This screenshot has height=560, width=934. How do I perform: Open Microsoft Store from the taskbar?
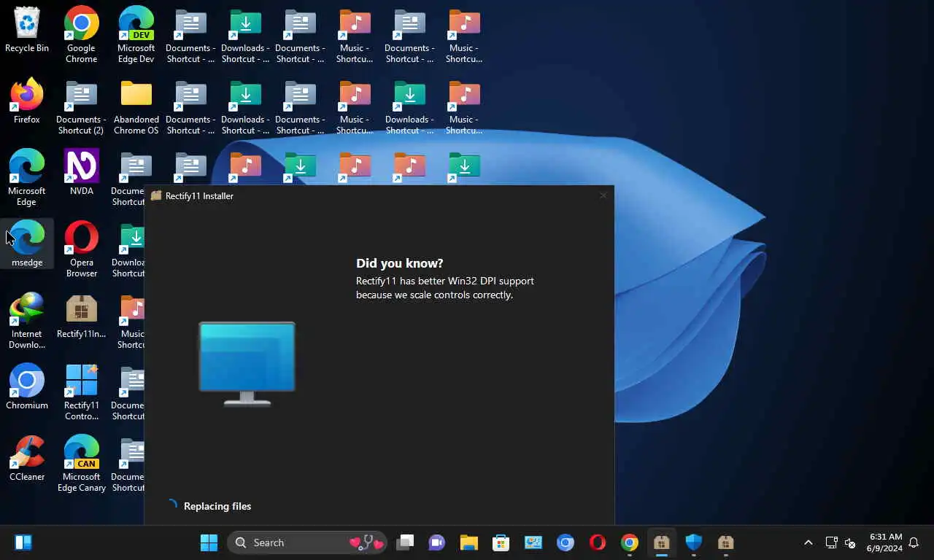point(501,542)
